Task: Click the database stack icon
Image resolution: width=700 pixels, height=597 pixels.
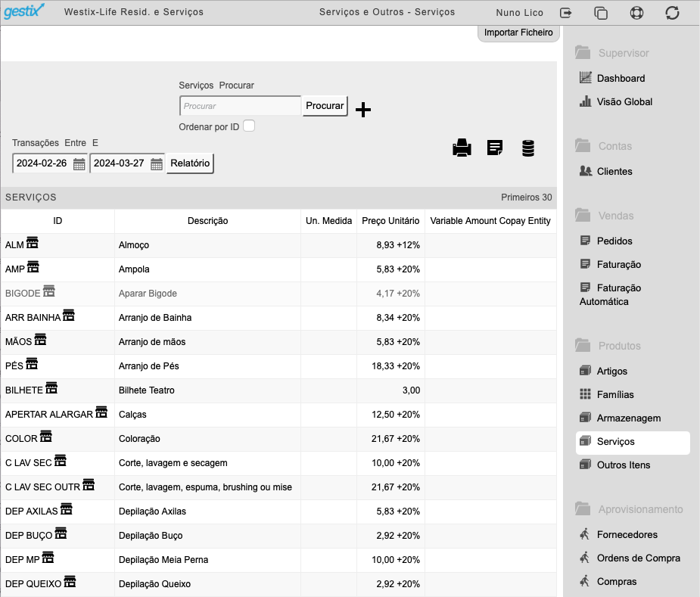Action: (x=528, y=148)
